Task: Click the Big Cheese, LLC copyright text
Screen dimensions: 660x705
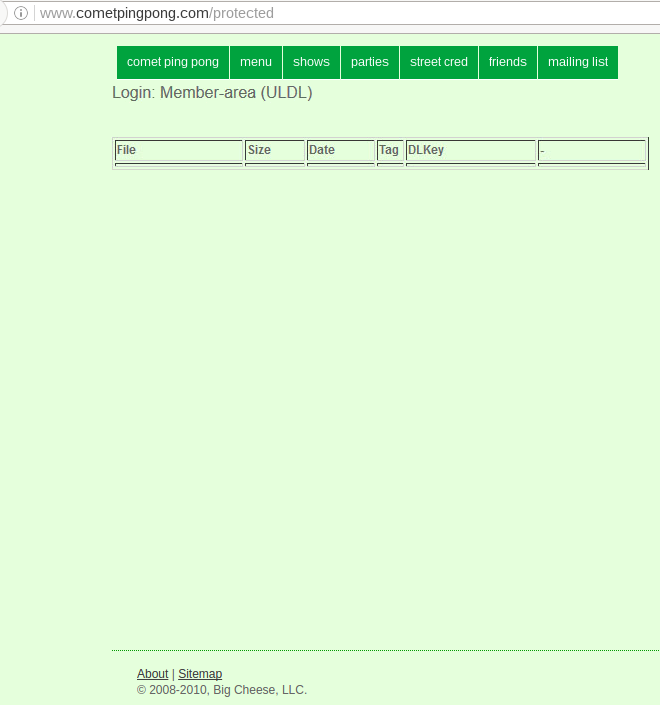Action: [x=222, y=690]
